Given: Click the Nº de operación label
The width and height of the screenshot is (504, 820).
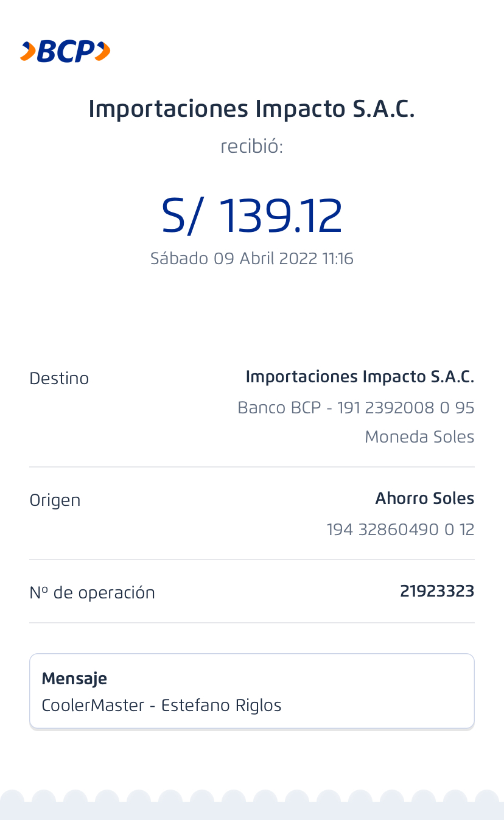Looking at the screenshot, I should tap(92, 593).
